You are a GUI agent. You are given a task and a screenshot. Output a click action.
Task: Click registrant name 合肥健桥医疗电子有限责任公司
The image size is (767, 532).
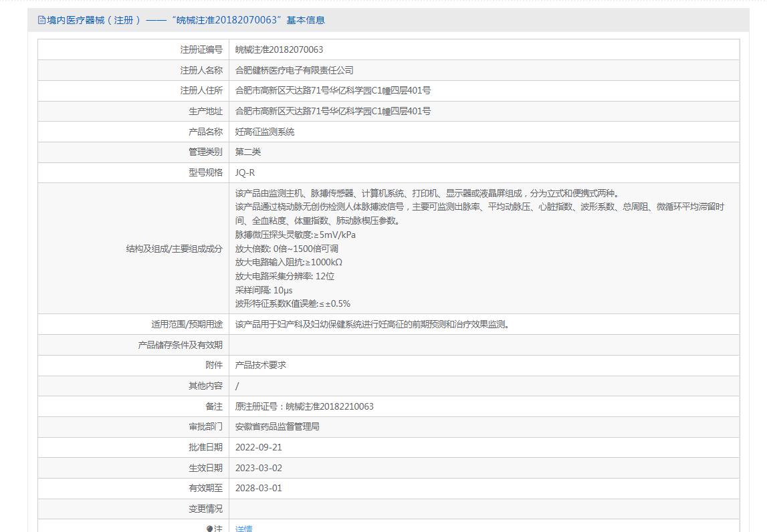[294, 70]
